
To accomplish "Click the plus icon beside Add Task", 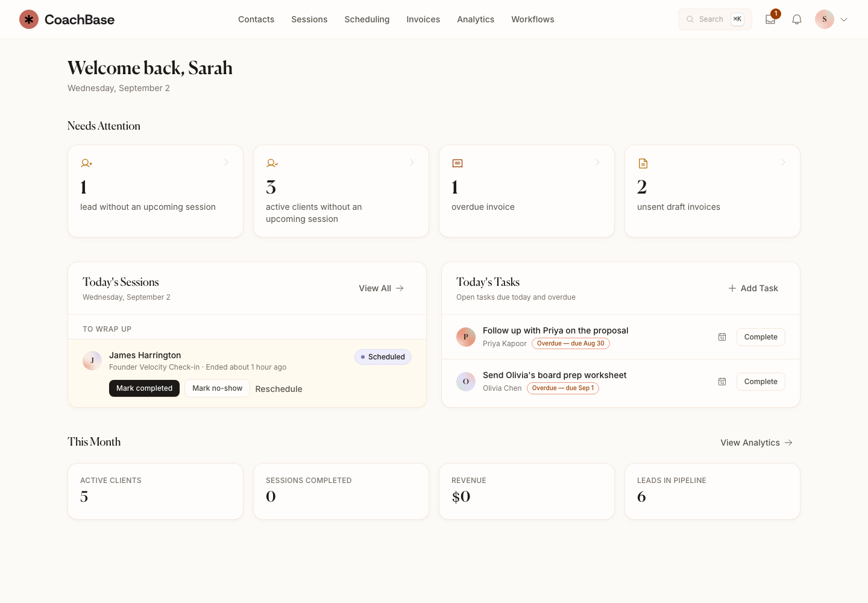I will point(732,288).
